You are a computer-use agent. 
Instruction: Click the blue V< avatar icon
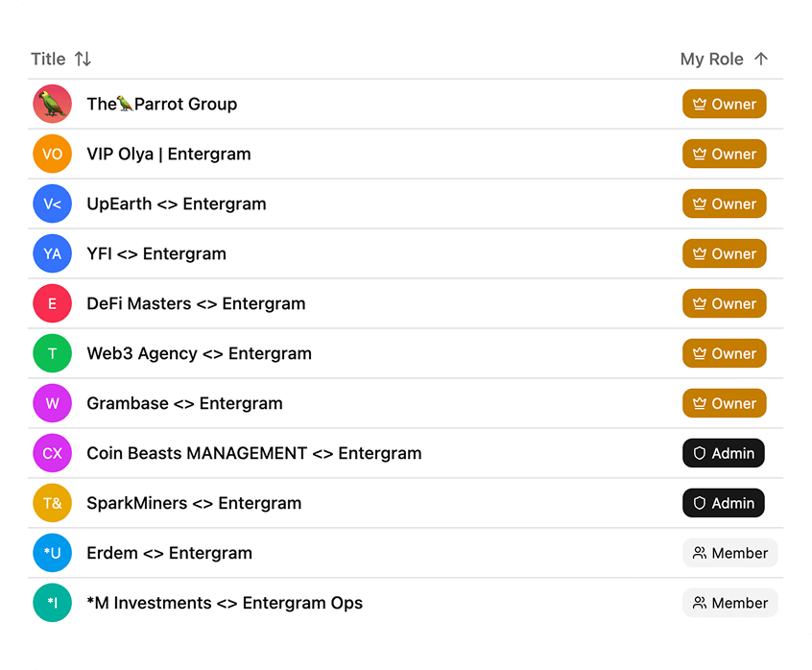(52, 203)
